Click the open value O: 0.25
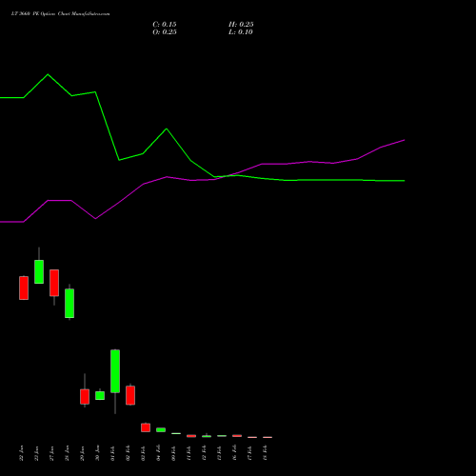Screen dimensions: 476x476 point(165,32)
